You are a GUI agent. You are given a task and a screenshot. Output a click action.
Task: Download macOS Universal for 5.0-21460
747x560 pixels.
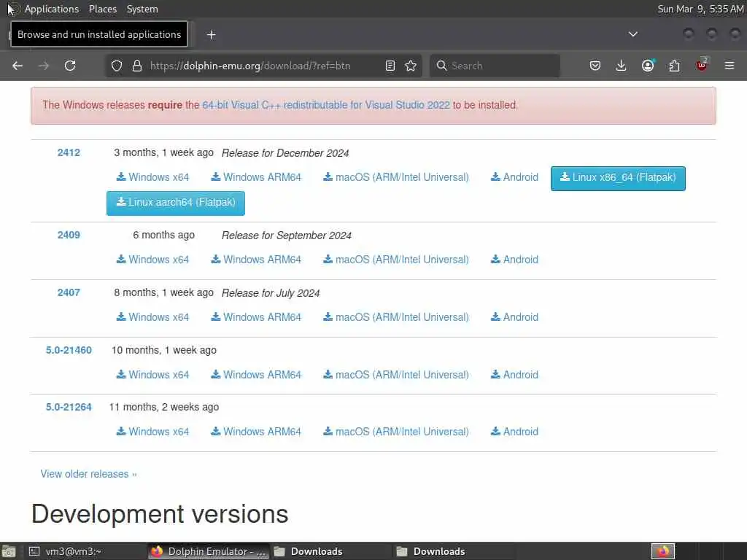pyautogui.click(x=396, y=375)
